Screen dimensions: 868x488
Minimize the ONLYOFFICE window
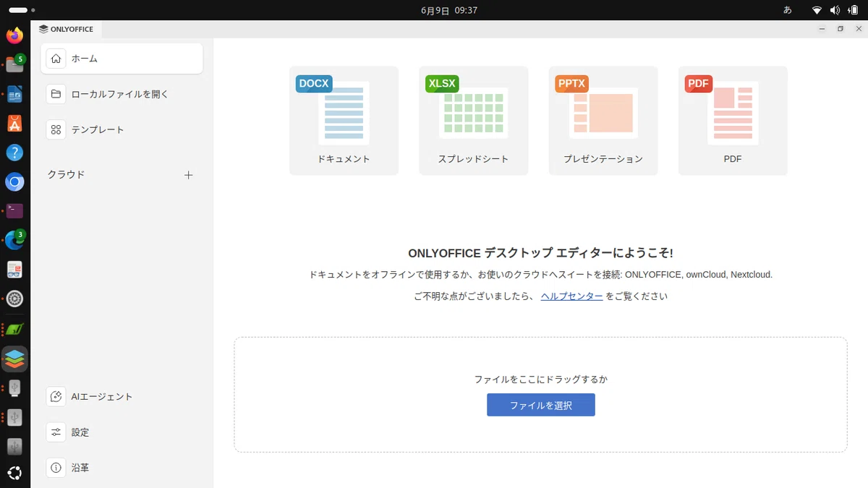[x=822, y=29]
